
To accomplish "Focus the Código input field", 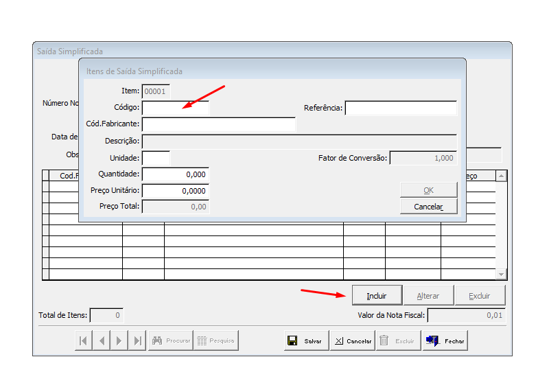I will (x=175, y=108).
